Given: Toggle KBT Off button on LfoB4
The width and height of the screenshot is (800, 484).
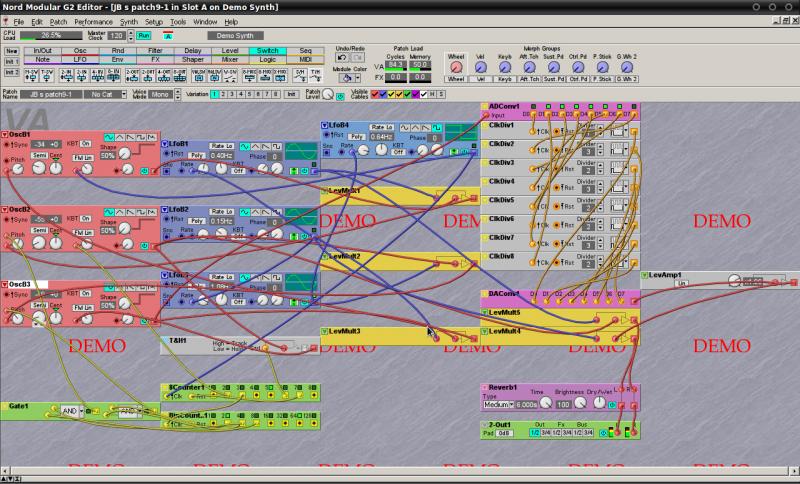Looking at the screenshot, I should pos(398,152).
